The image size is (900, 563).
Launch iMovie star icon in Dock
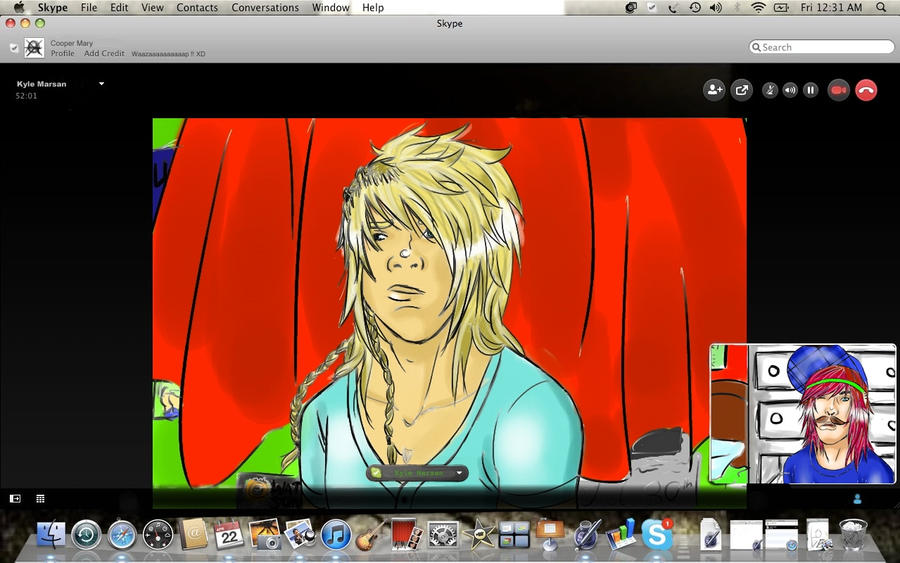coord(479,535)
